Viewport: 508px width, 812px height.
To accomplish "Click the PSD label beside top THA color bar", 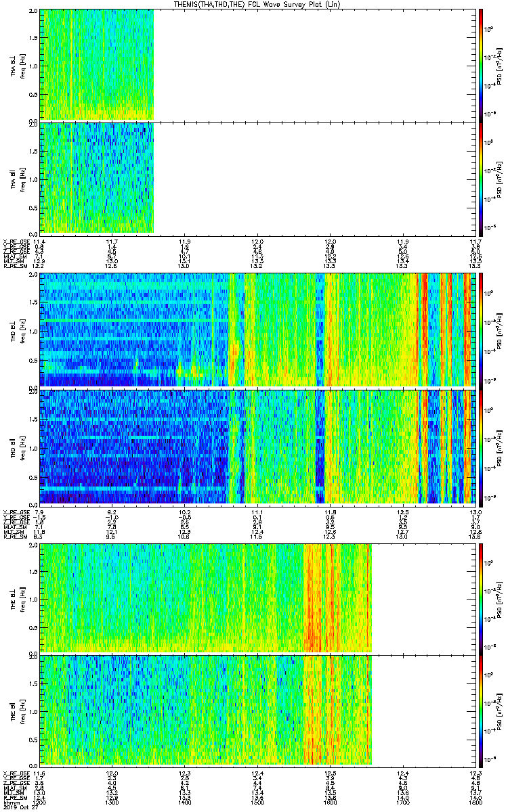I will point(500,65).
